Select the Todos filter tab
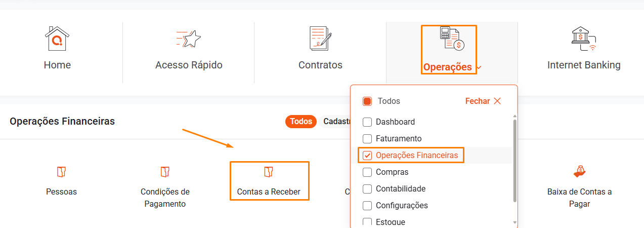 [x=301, y=122]
